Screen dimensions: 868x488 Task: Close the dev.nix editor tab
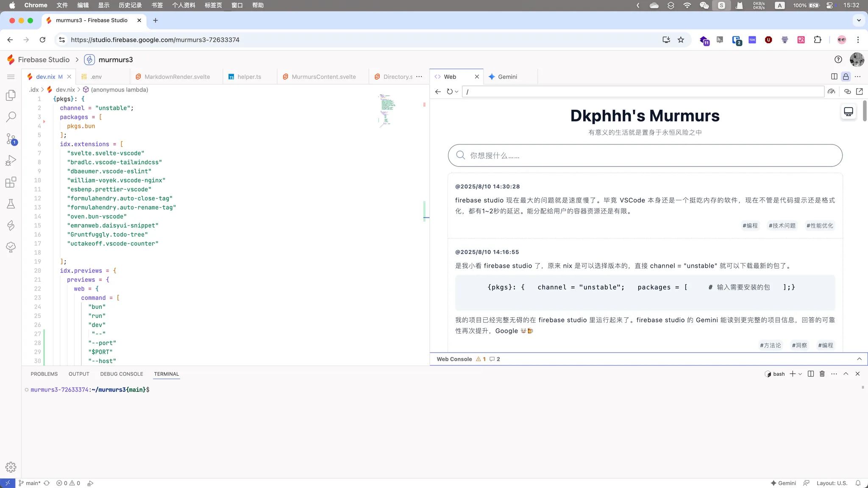(69, 77)
